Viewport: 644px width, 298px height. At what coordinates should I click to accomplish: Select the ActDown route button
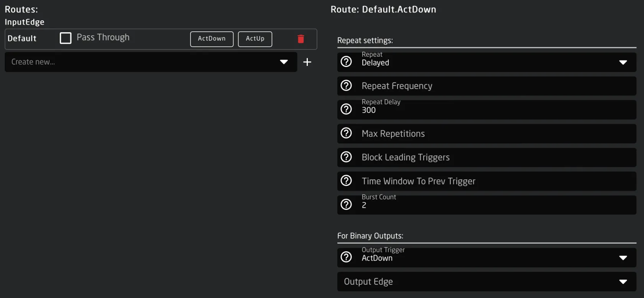coord(212,39)
